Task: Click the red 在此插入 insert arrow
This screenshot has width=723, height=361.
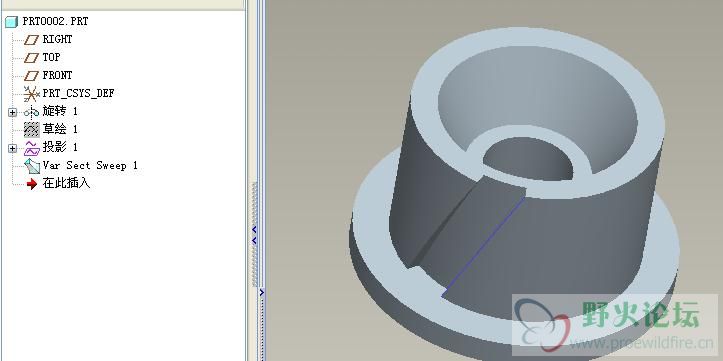Action: [x=32, y=184]
